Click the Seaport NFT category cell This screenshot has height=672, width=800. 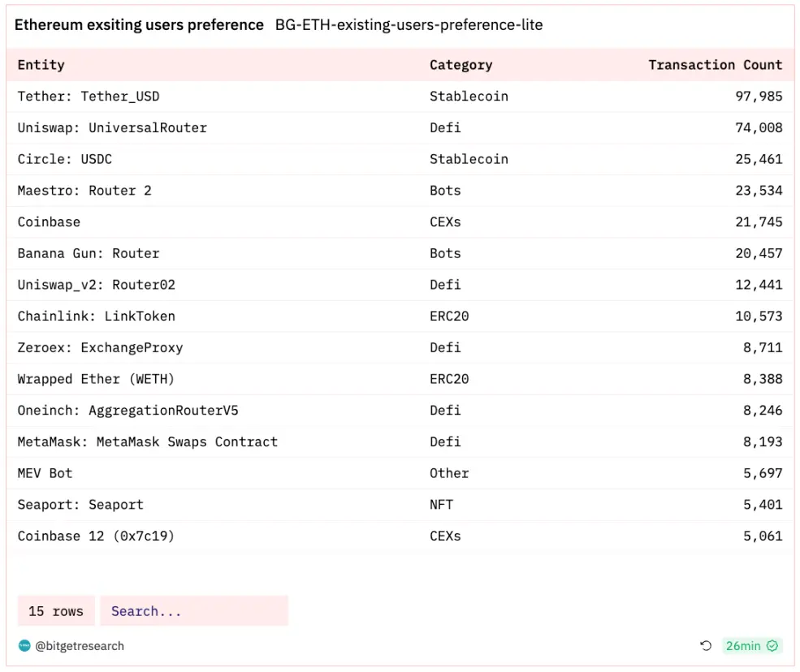442,505
